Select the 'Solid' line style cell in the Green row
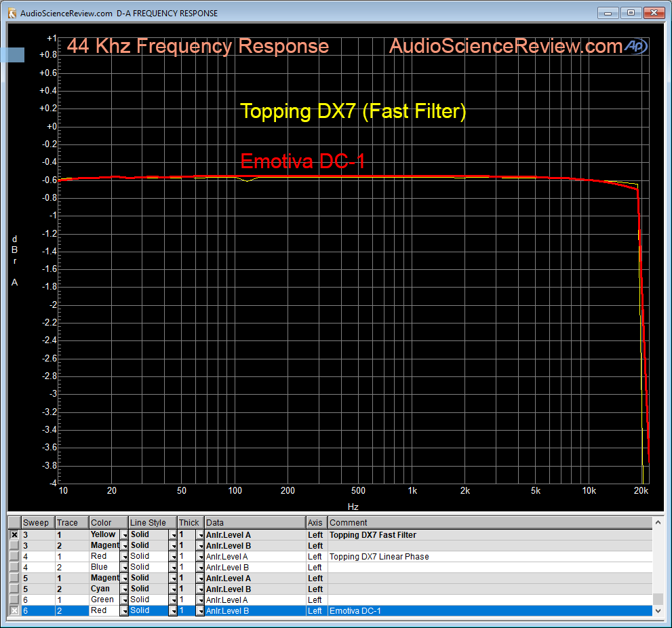The width and height of the screenshot is (672, 628). pos(149,600)
